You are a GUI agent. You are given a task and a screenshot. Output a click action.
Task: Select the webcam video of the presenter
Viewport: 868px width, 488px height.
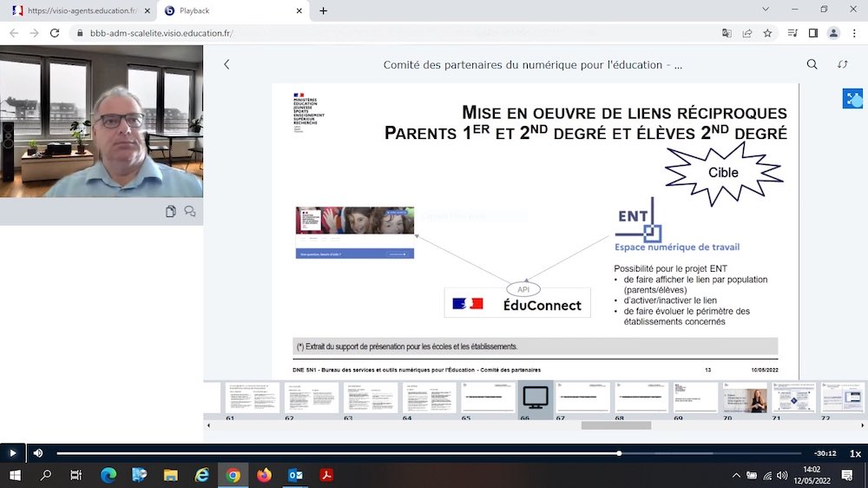102,122
